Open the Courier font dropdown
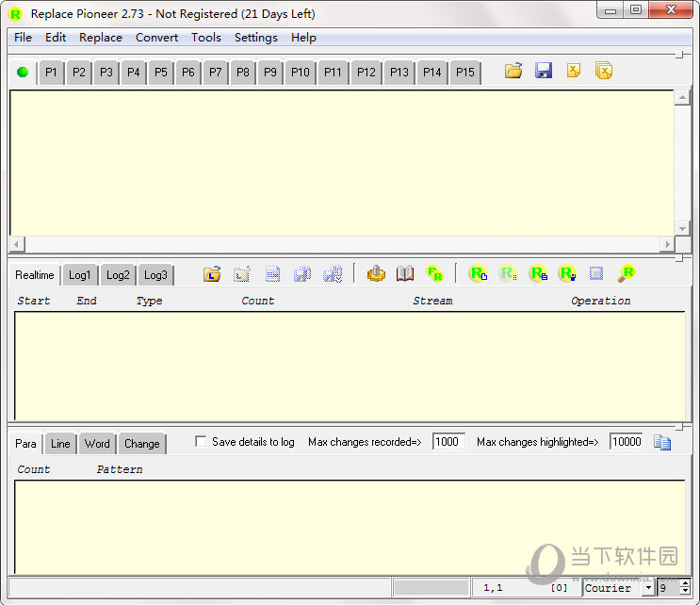Image resolution: width=700 pixels, height=605 pixels. pyautogui.click(x=649, y=588)
